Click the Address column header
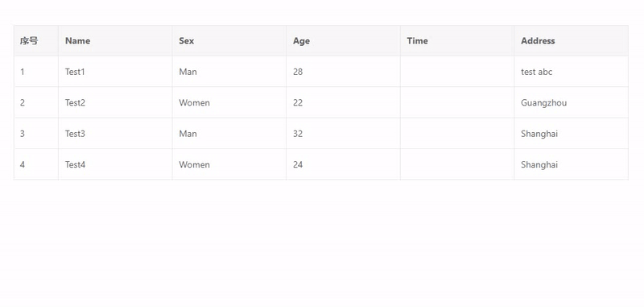 click(x=572, y=40)
